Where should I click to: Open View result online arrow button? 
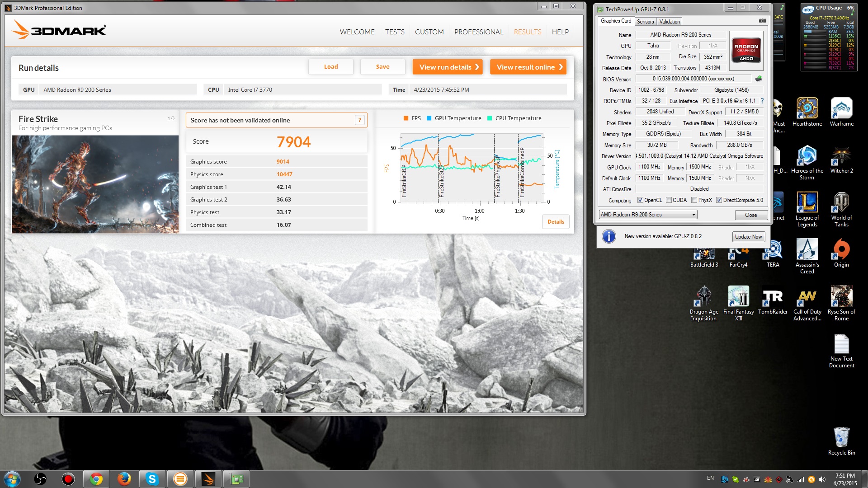(528, 67)
